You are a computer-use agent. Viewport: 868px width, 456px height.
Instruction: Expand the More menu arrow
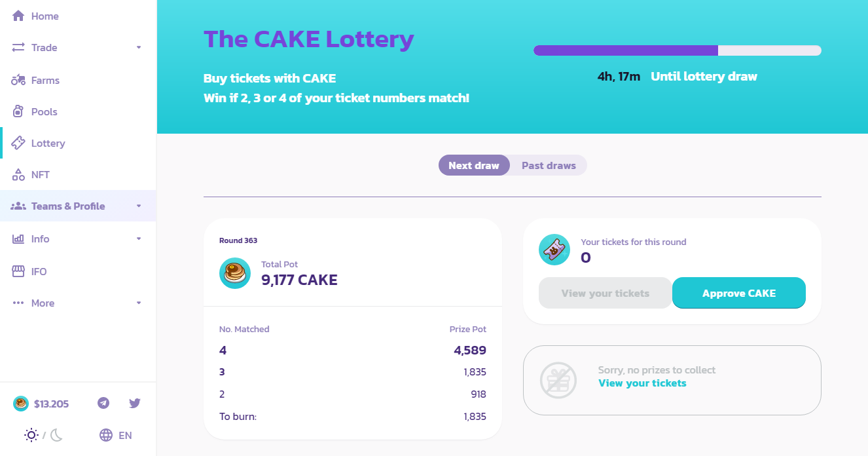tap(139, 303)
